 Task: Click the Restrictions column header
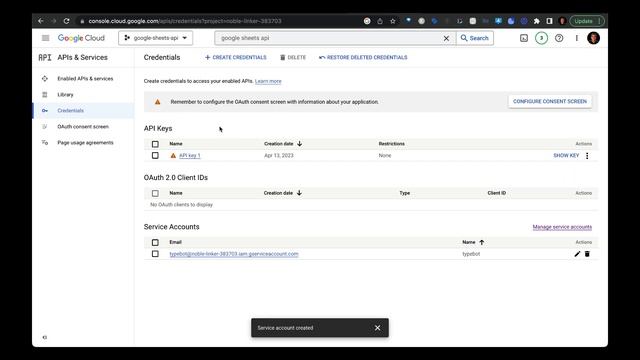[391, 144]
